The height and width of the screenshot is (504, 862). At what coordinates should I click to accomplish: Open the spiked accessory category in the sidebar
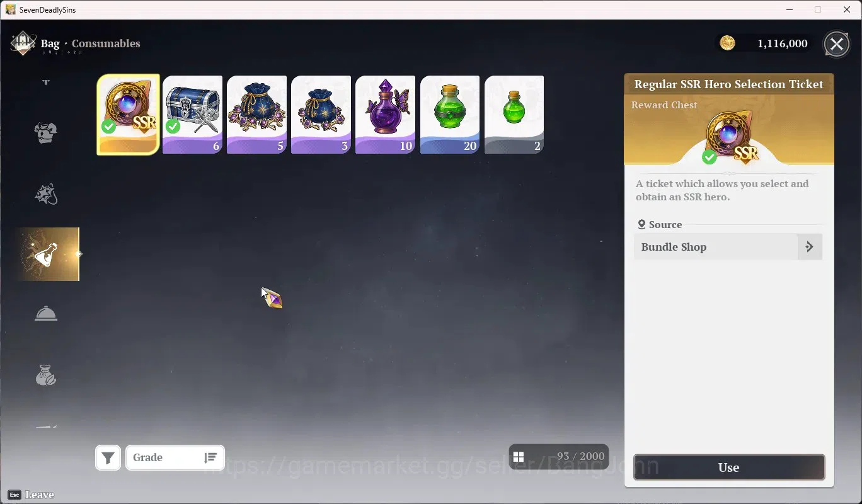click(46, 194)
